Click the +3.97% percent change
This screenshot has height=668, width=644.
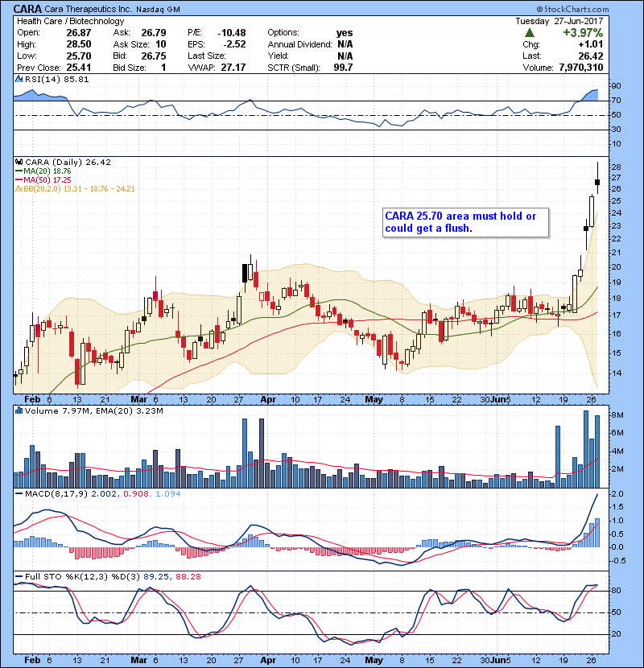pos(583,33)
